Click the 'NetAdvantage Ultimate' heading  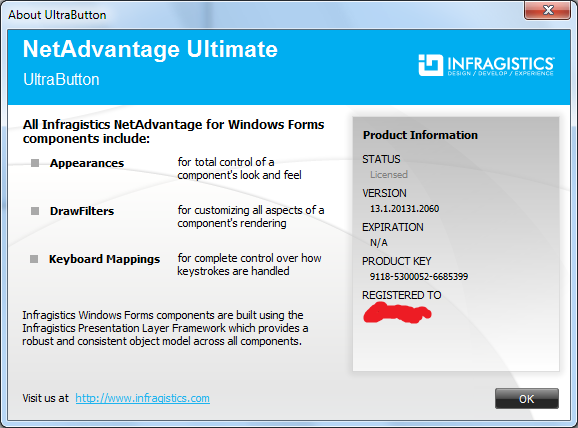click(150, 49)
